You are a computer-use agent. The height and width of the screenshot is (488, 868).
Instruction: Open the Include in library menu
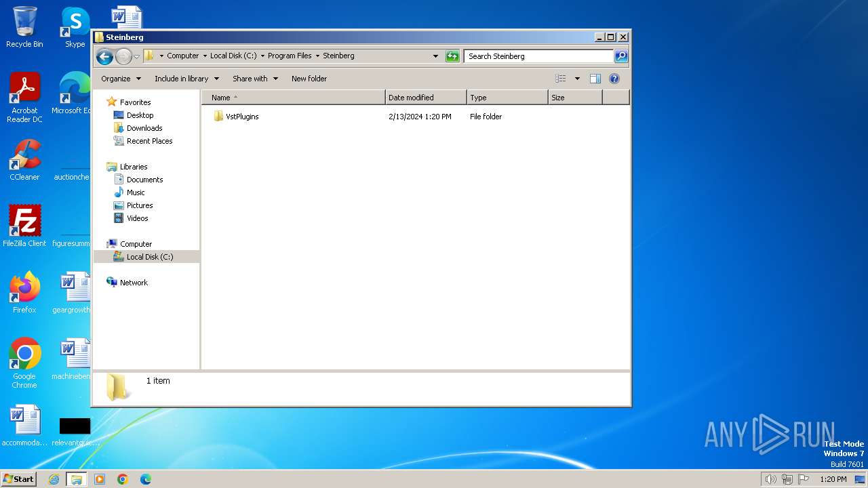186,79
